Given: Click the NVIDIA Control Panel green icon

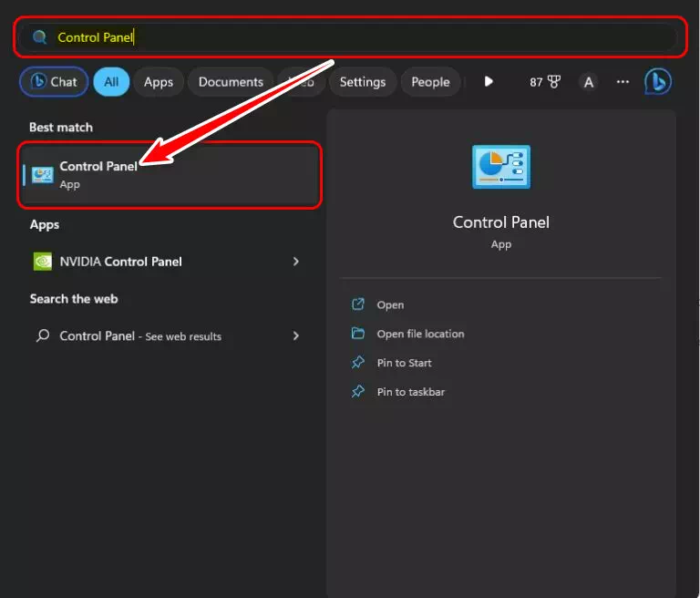Looking at the screenshot, I should (43, 262).
